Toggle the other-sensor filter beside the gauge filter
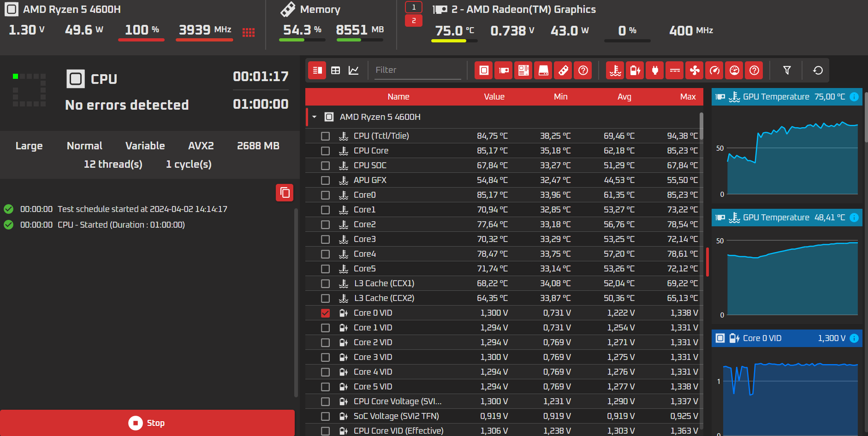The image size is (868, 436). 754,70
